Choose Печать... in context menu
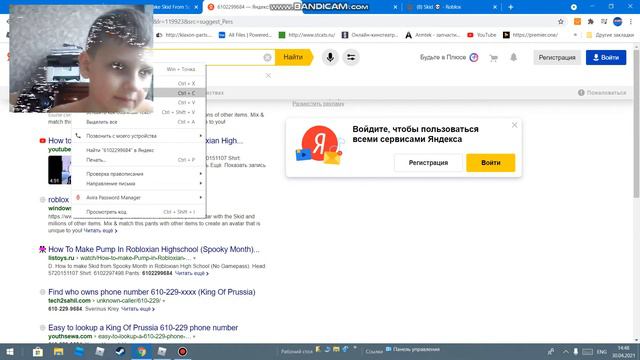The image size is (640, 360). 139,160
